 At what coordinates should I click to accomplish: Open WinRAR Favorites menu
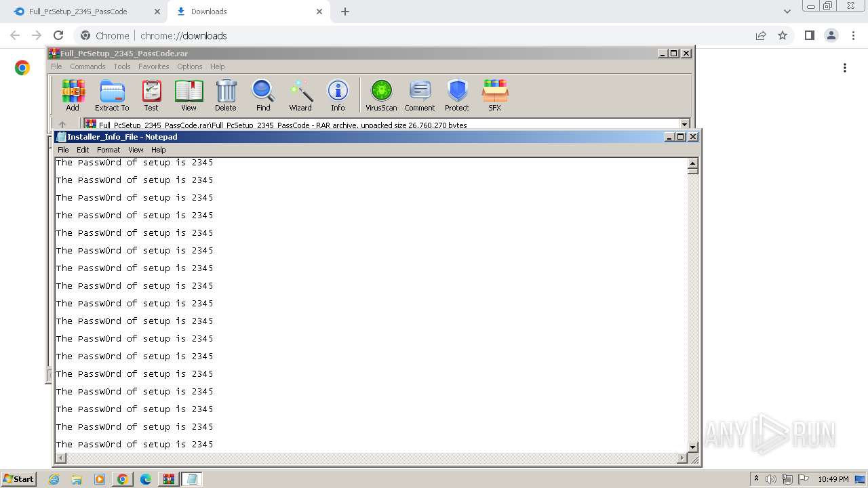point(154,66)
